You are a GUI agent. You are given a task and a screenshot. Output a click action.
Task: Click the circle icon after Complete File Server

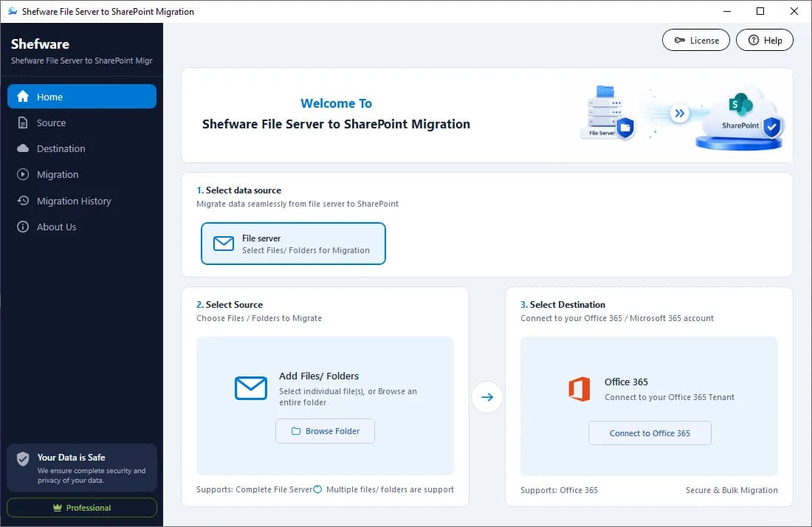pos(317,489)
